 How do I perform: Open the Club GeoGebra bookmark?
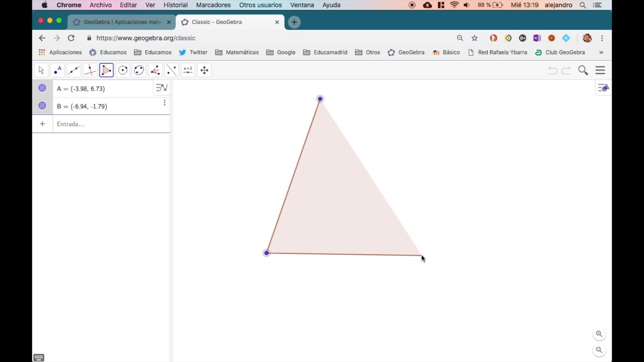(x=560, y=52)
